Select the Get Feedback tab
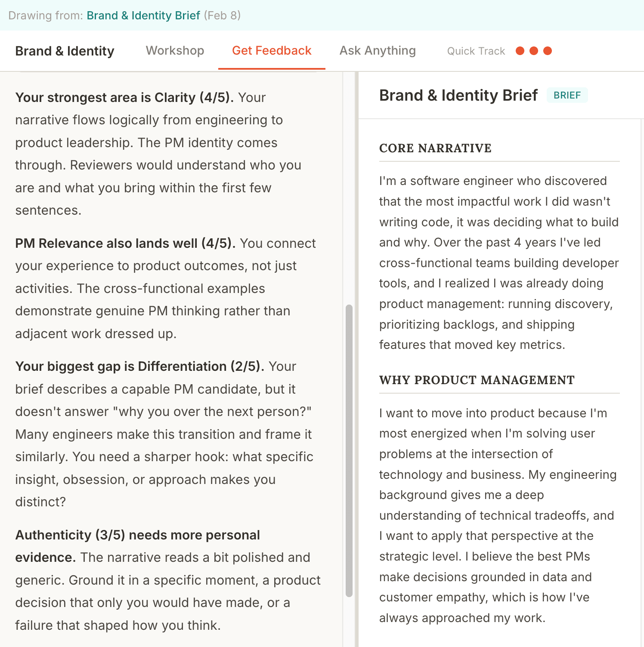 coord(272,50)
